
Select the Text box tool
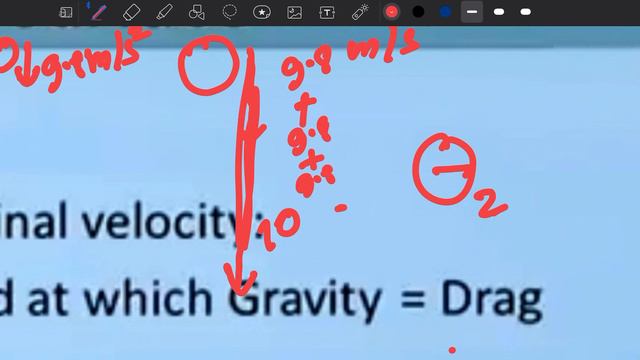[327, 13]
